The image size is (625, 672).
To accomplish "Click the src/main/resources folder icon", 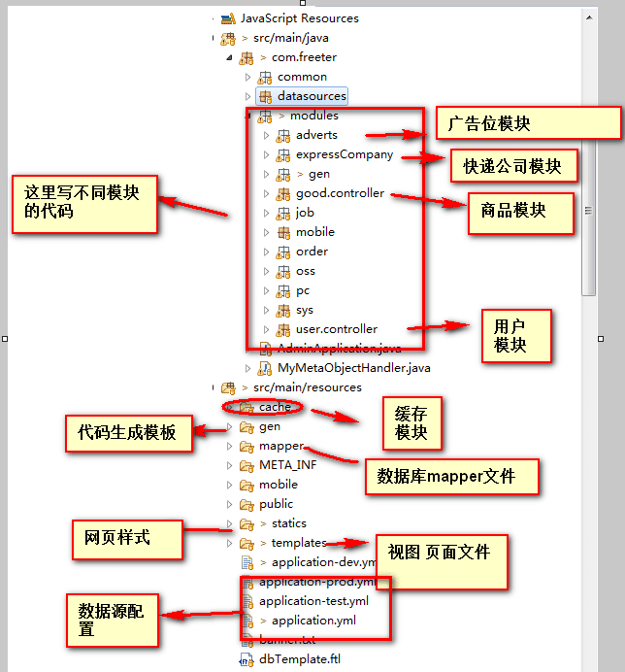I will pyautogui.click(x=228, y=388).
